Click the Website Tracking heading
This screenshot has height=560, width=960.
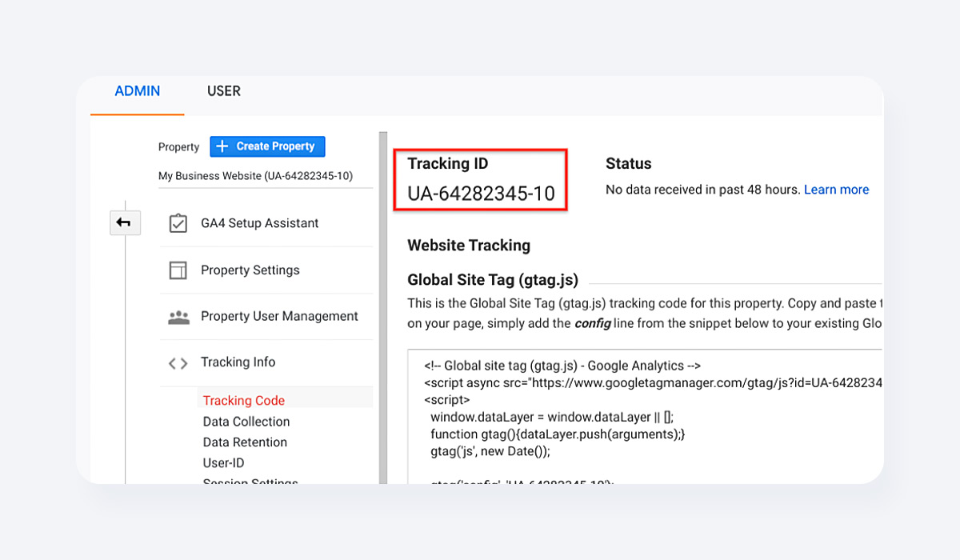[x=469, y=246]
